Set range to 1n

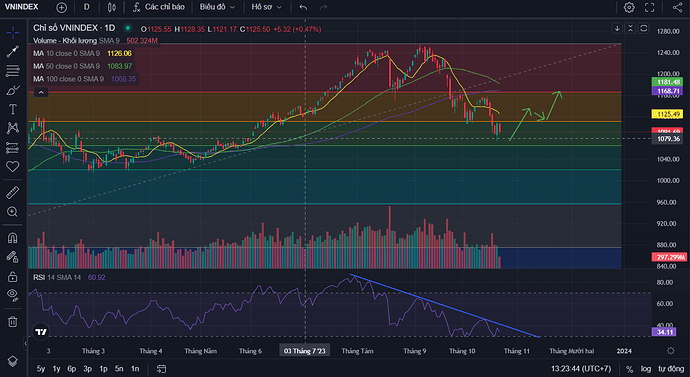point(135,369)
